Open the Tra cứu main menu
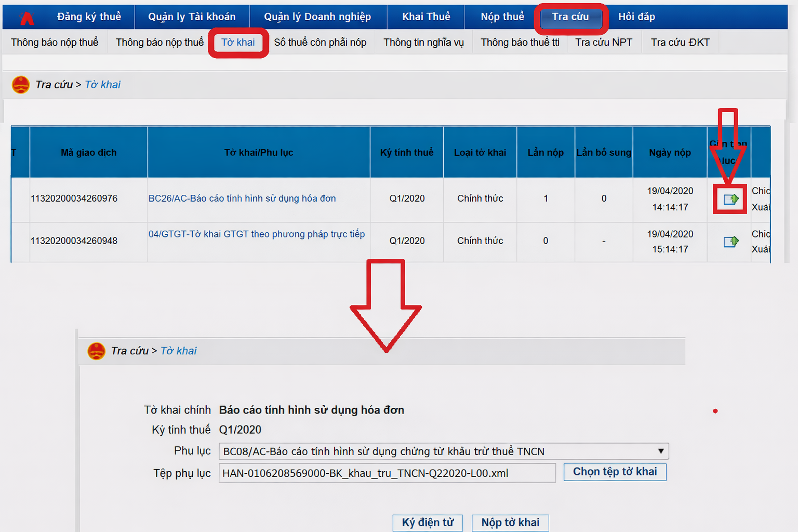Screen dimensions: 798x532 pyautogui.click(x=570, y=17)
